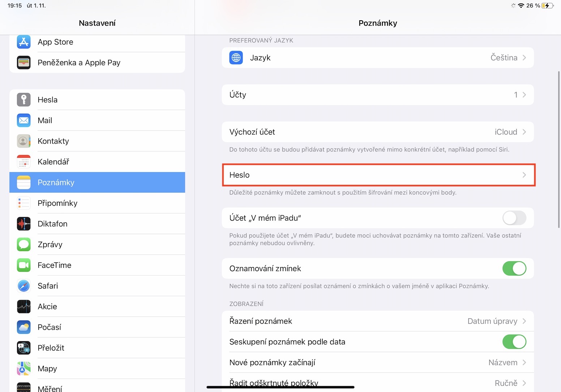
Task: Expand Řazení poznámek Datum úpravy chevron
Action: (x=524, y=321)
